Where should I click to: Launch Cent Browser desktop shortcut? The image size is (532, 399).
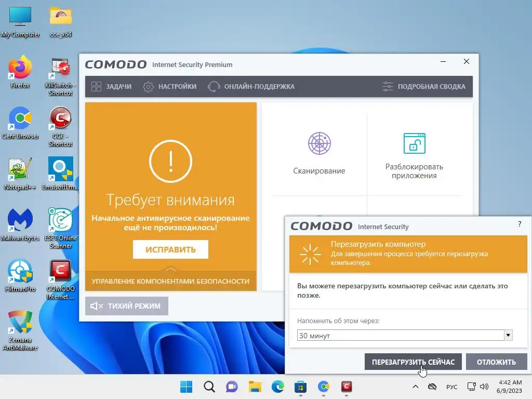[x=20, y=123]
